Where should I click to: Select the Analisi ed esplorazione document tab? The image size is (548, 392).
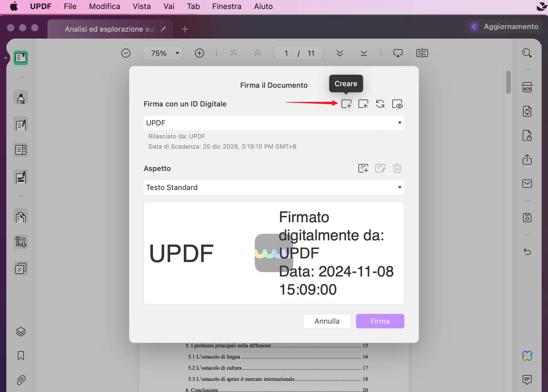click(x=110, y=29)
